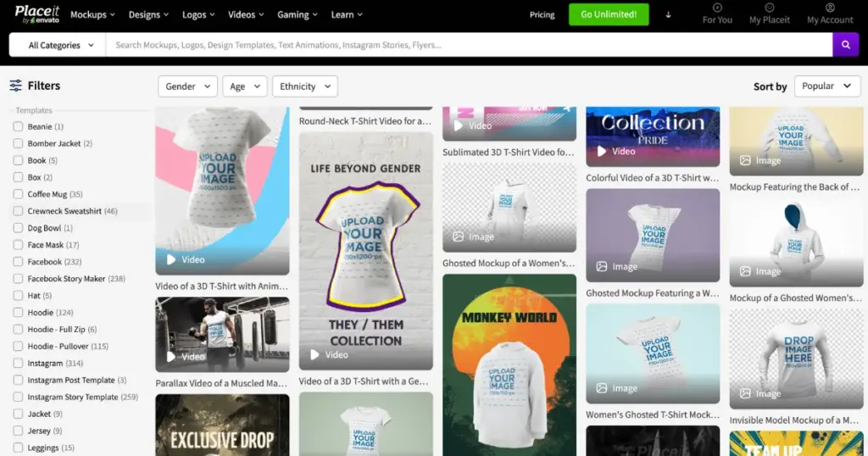This screenshot has height=456, width=868.
Task: Expand the Logos menu
Action: (x=198, y=15)
